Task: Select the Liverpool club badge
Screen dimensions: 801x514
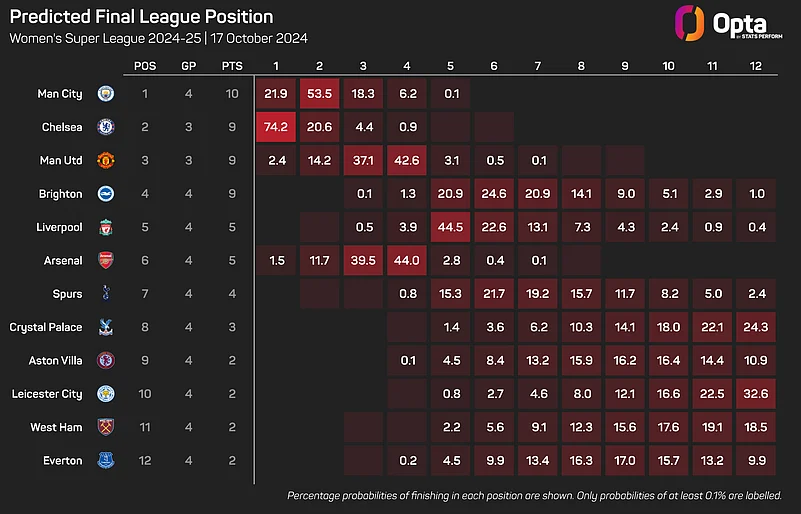Action: tap(106, 227)
